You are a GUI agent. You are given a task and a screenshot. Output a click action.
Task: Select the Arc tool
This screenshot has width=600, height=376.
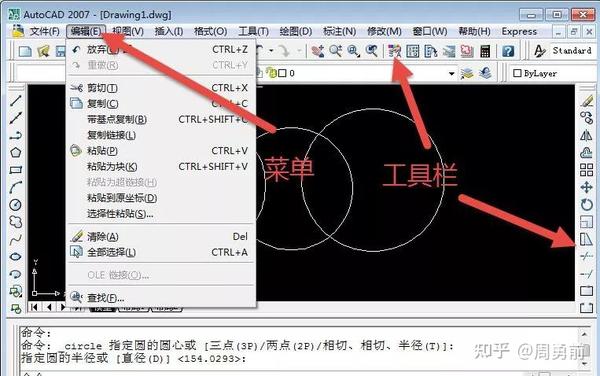tap(15, 187)
